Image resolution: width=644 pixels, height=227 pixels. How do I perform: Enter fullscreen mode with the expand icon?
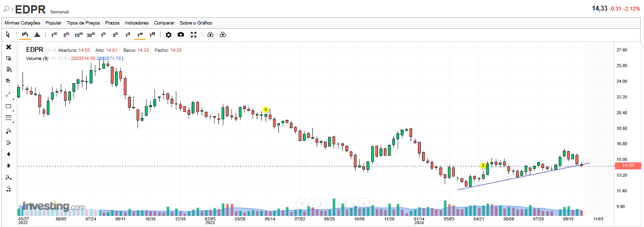(x=194, y=35)
